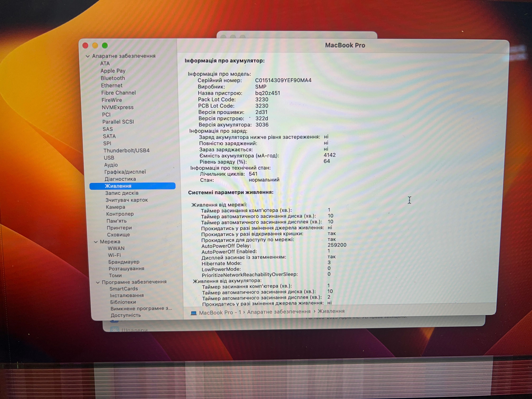Select Запис дисків in the sidebar
532x399 pixels.
click(x=122, y=193)
